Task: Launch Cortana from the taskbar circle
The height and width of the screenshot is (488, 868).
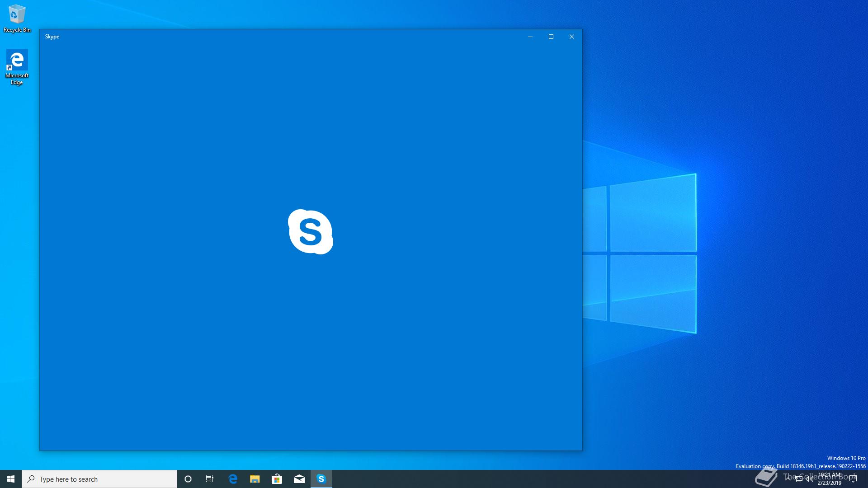Action: (188, 479)
